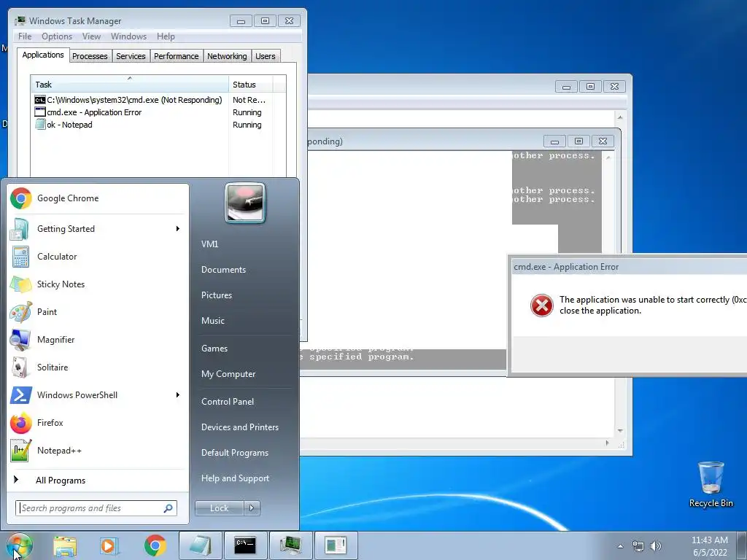Sort by Status column header
The height and width of the screenshot is (560, 747).
coord(251,85)
